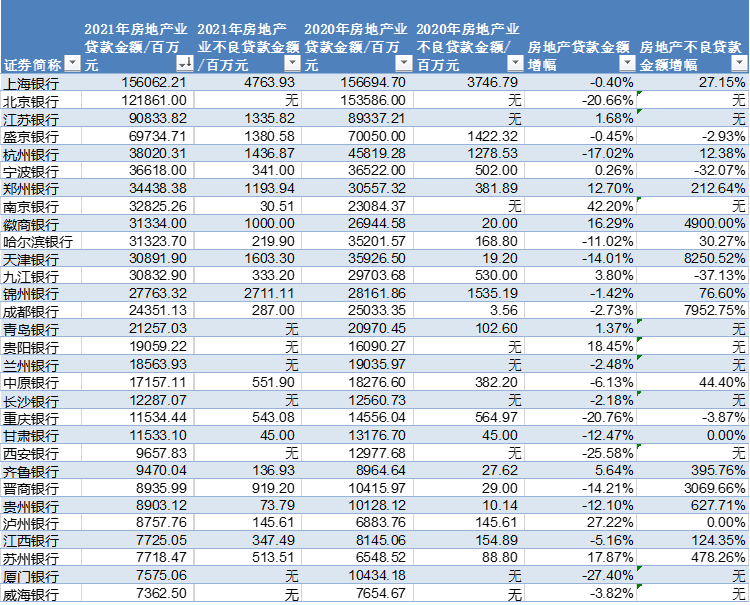Select the 西安银行 cell

pos(42,453)
